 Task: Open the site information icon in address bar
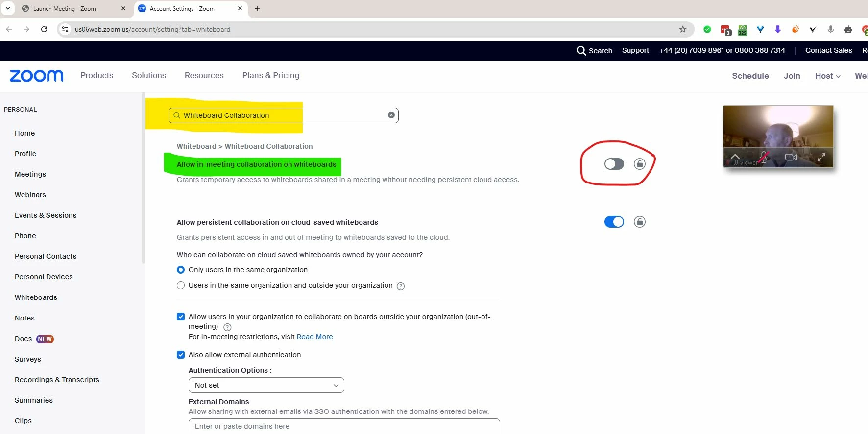[65, 29]
